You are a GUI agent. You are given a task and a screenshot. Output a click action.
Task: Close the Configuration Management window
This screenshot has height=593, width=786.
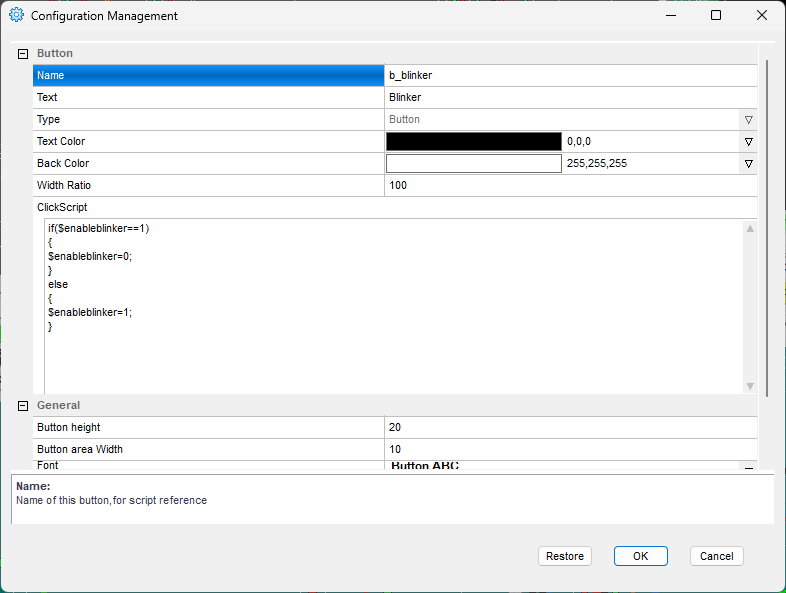click(x=761, y=16)
